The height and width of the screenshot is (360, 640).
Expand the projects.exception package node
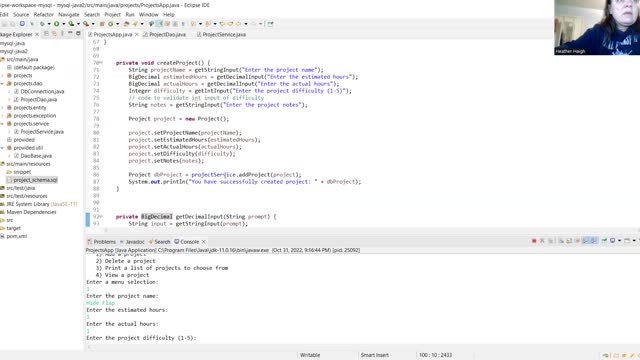2,116
